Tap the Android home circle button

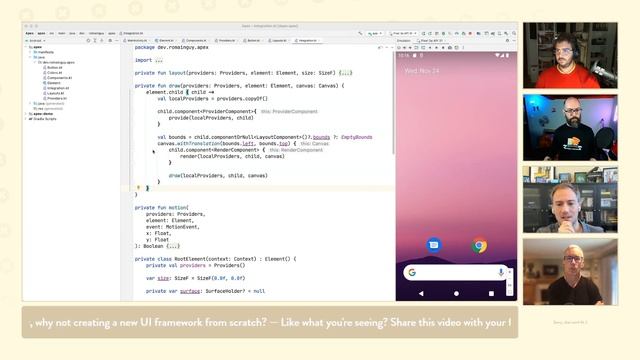click(456, 293)
